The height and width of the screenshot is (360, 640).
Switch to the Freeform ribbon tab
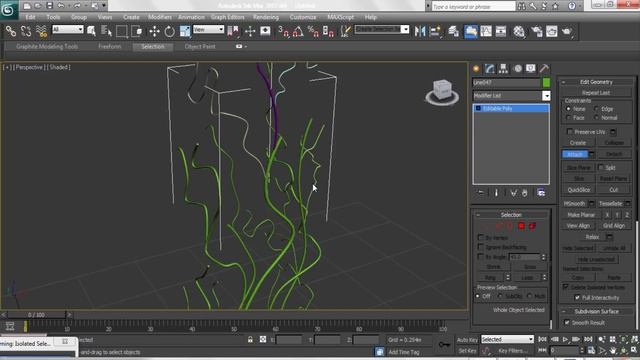coord(110,47)
